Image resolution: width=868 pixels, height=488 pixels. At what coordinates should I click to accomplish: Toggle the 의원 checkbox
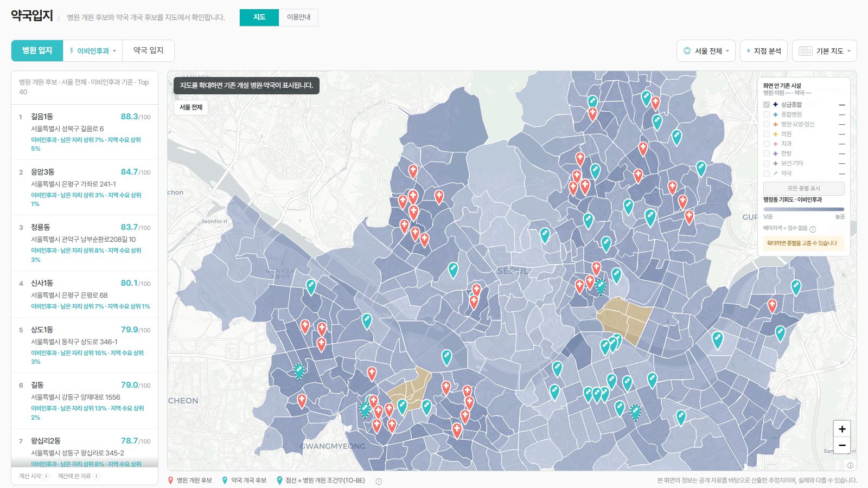tap(767, 134)
